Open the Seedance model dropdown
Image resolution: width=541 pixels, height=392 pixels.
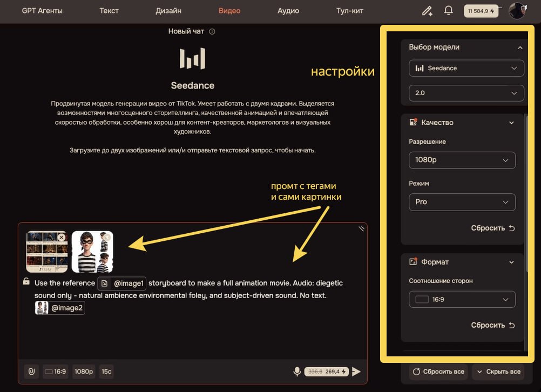tap(466, 69)
